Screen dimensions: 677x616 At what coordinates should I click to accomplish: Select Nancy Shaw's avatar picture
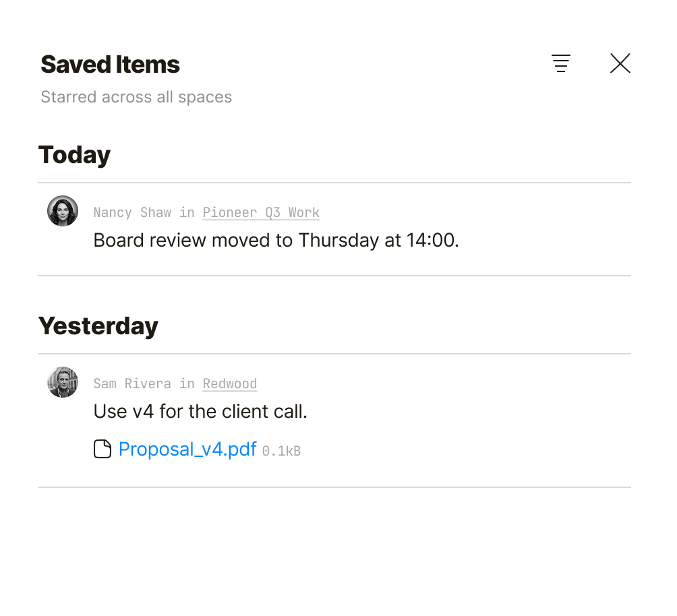tap(62, 210)
